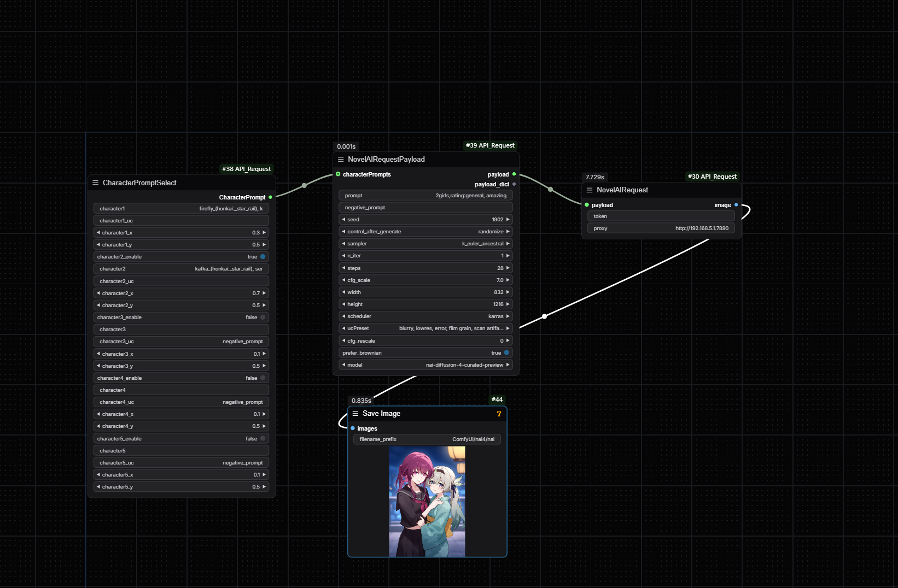Edit the character2 prompt field

[181, 269]
